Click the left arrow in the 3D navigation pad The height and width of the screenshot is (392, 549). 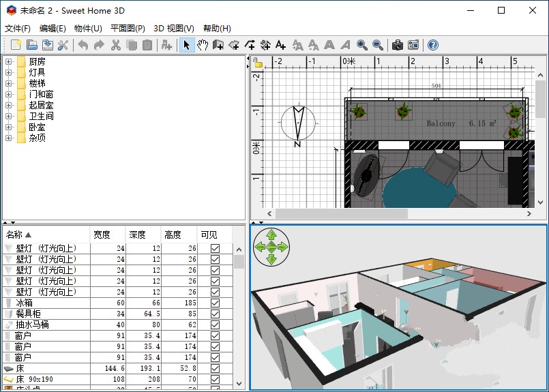tap(260, 247)
